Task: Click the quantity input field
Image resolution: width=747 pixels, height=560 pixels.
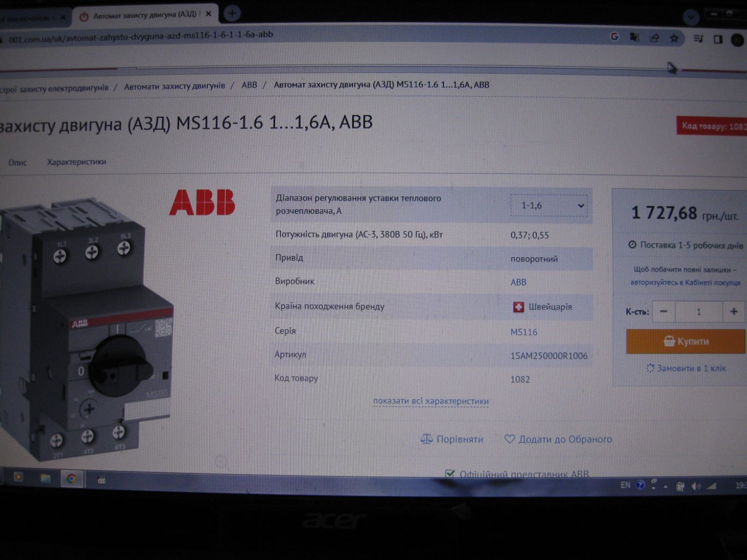Action: pyautogui.click(x=699, y=312)
